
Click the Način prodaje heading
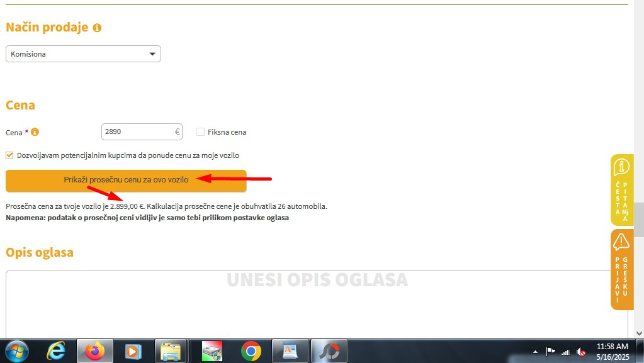click(47, 27)
